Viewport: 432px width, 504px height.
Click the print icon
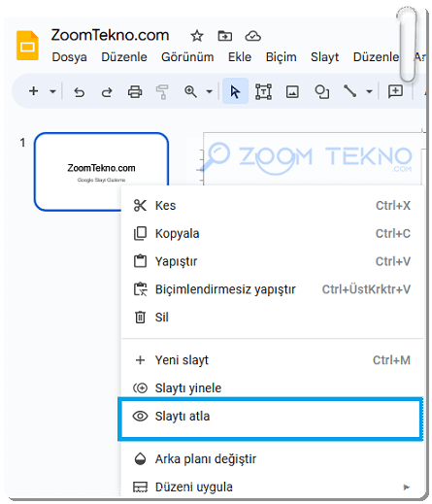135,92
